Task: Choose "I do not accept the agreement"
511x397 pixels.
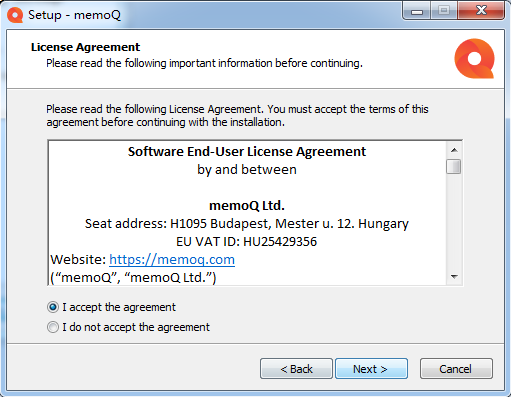Action: (128, 327)
